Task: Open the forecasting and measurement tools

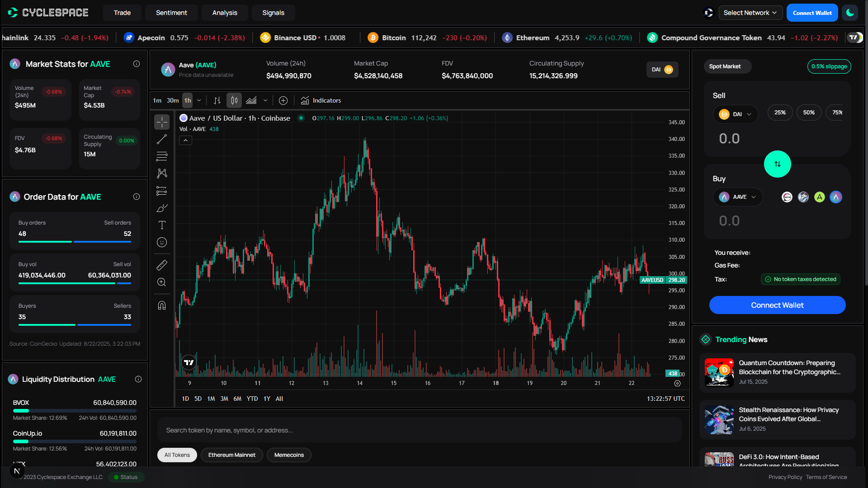Action: tap(162, 191)
